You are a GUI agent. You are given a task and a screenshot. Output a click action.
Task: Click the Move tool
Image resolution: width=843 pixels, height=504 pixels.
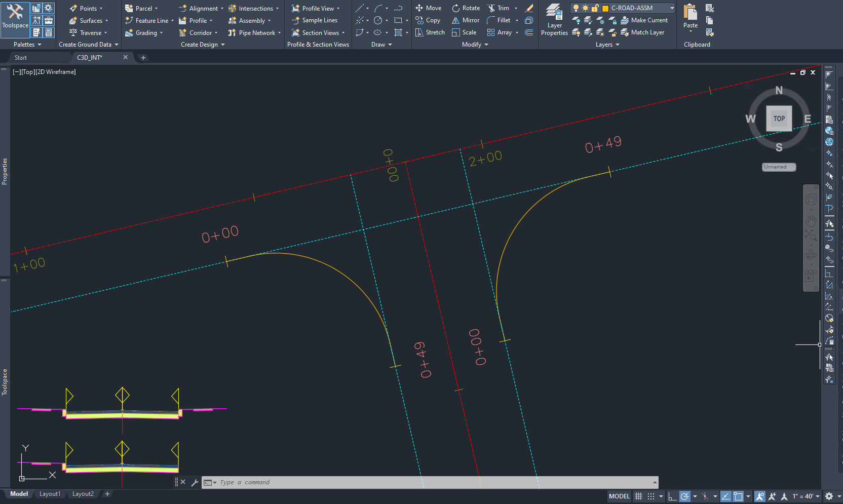point(428,8)
